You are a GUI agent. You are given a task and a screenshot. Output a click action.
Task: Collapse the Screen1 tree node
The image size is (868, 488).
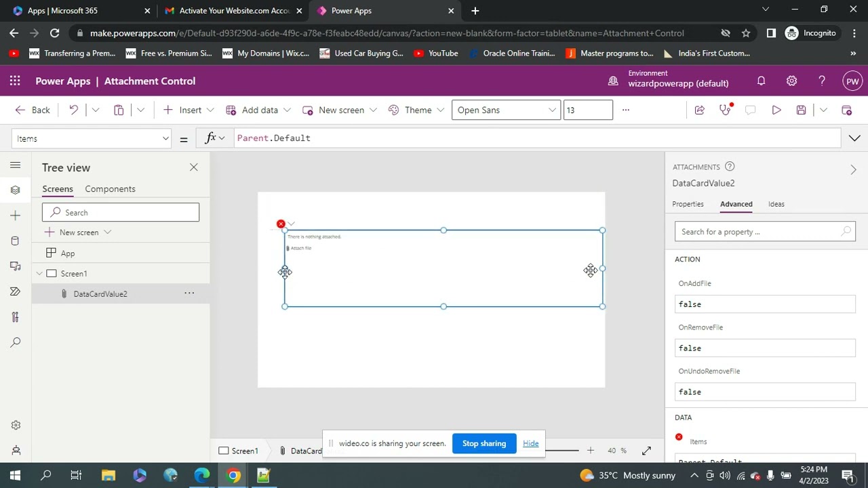pyautogui.click(x=39, y=274)
